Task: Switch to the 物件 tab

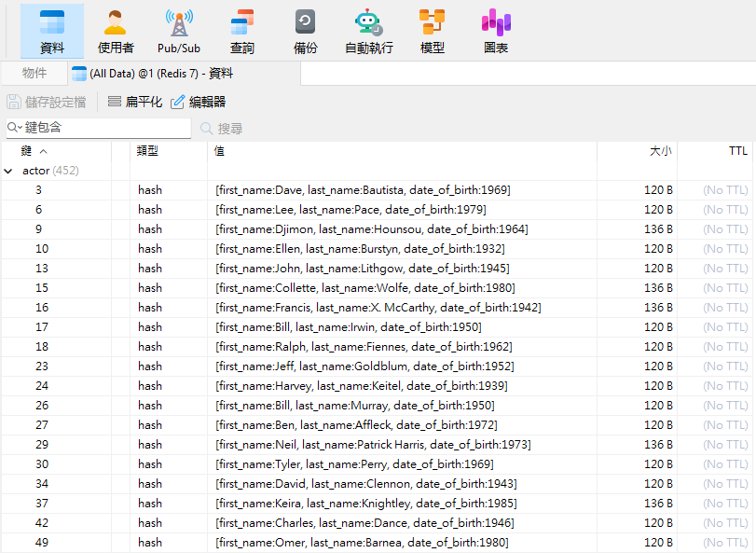Action: point(34,73)
